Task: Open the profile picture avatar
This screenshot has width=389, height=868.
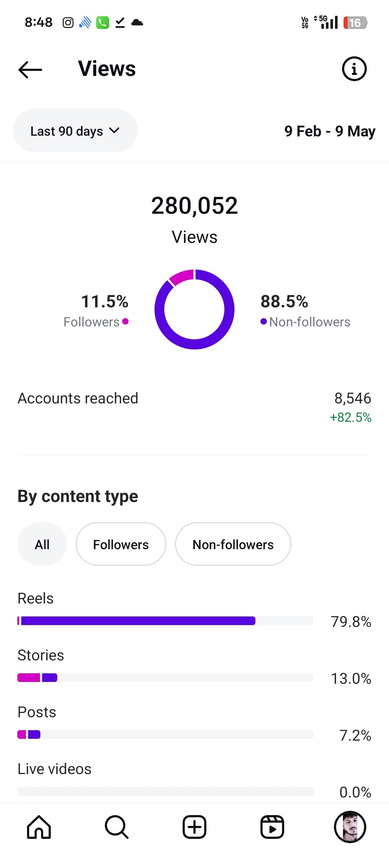Action: [350, 827]
